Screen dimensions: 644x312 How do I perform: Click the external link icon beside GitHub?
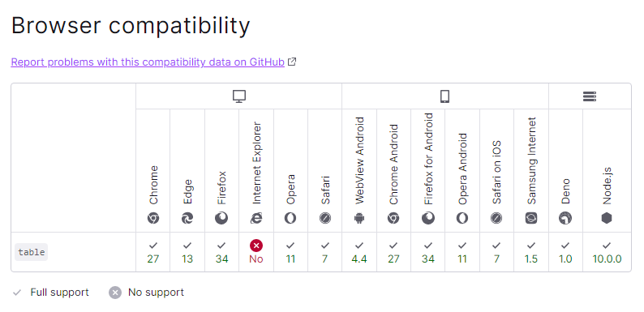(x=292, y=62)
